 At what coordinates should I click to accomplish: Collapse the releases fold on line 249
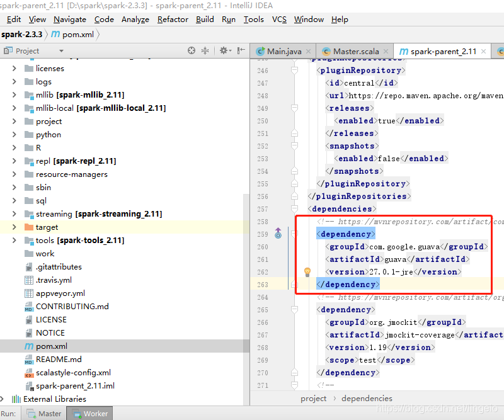[294, 108]
